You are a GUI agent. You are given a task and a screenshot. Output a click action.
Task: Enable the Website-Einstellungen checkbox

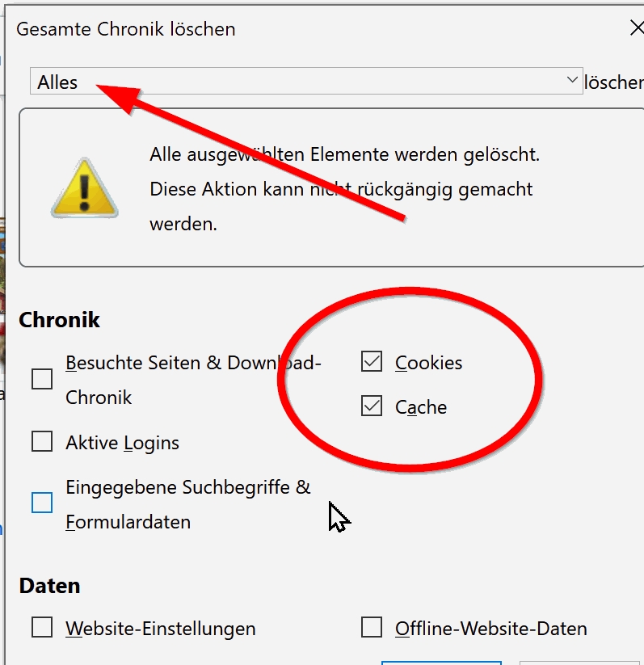42,628
